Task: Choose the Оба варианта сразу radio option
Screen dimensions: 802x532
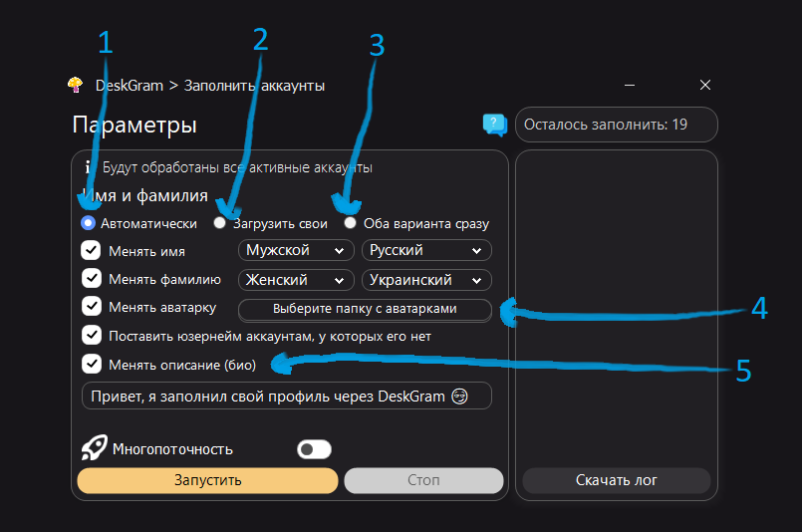Action: point(351,224)
